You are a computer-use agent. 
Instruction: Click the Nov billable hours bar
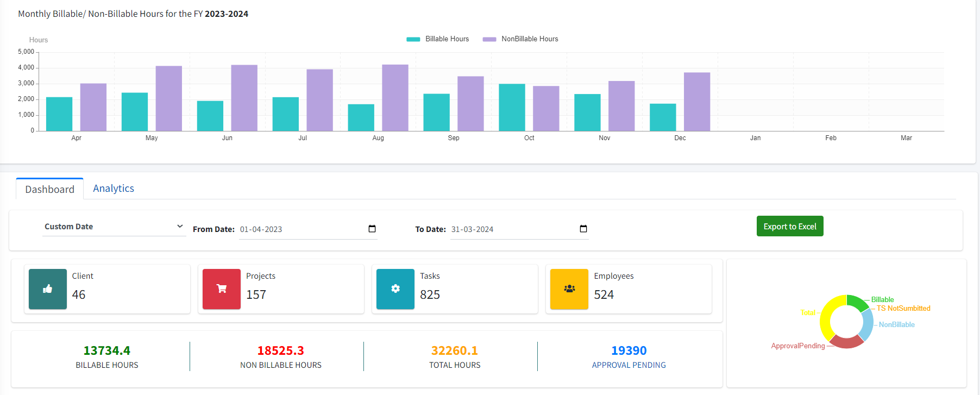(x=587, y=112)
